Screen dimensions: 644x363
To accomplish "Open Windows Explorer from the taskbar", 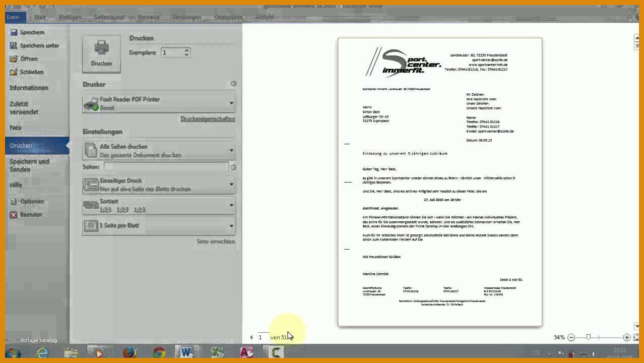I will point(71,352).
